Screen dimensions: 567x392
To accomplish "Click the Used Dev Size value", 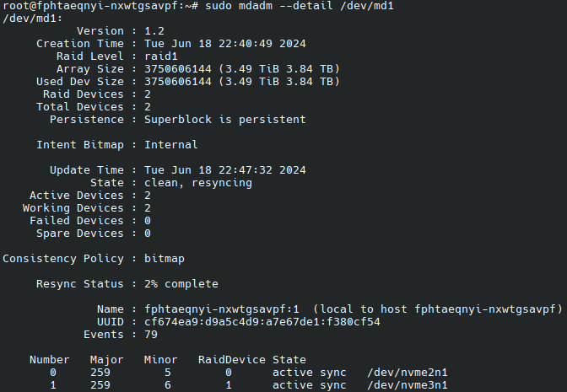I will pyautogui.click(x=242, y=82).
